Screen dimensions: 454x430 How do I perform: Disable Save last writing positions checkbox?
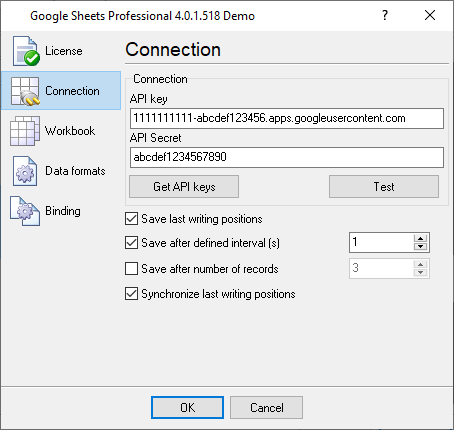click(x=131, y=219)
